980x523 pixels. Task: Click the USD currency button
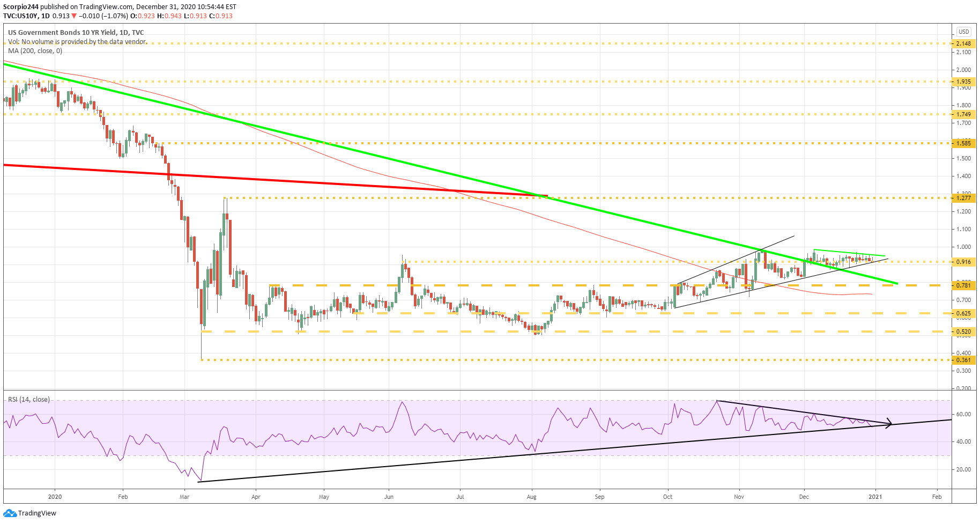[964, 32]
